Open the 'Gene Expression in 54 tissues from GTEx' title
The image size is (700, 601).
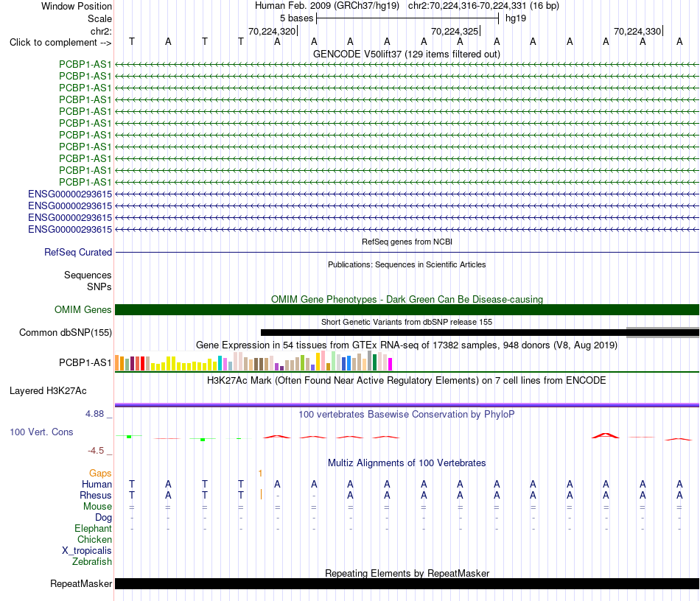click(x=407, y=345)
